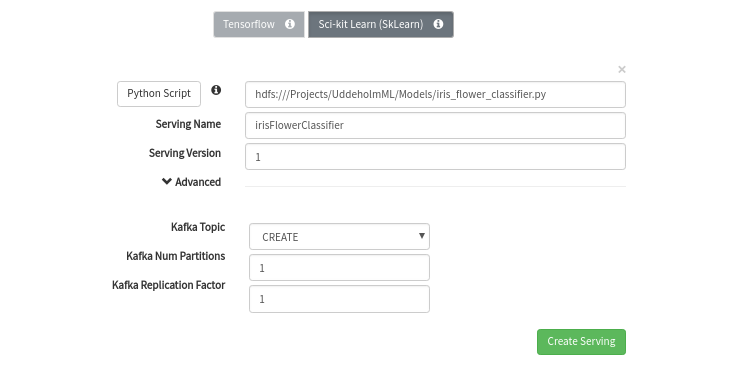Open the Kafka Topic dropdown
Image resolution: width=739 pixels, height=368 pixels.
(x=339, y=237)
